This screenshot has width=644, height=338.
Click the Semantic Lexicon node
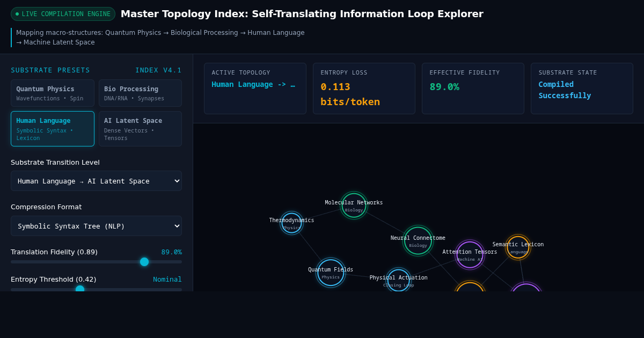pyautogui.click(x=518, y=247)
